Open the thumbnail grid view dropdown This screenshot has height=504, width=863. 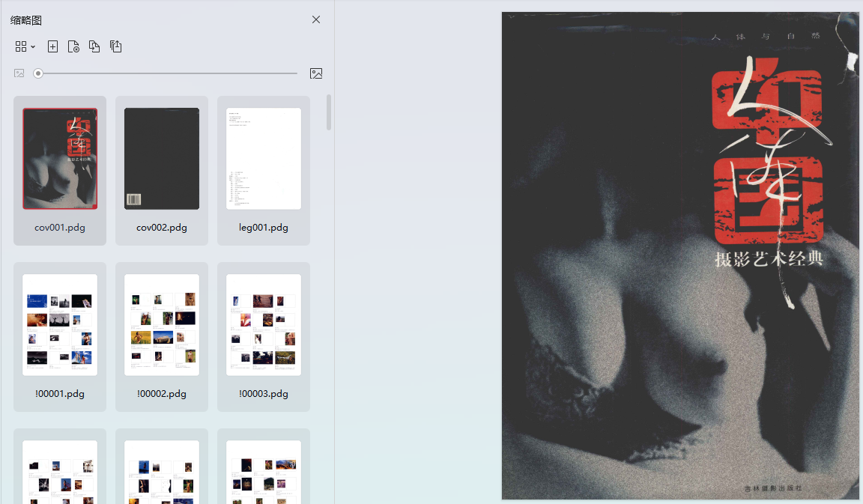click(25, 46)
